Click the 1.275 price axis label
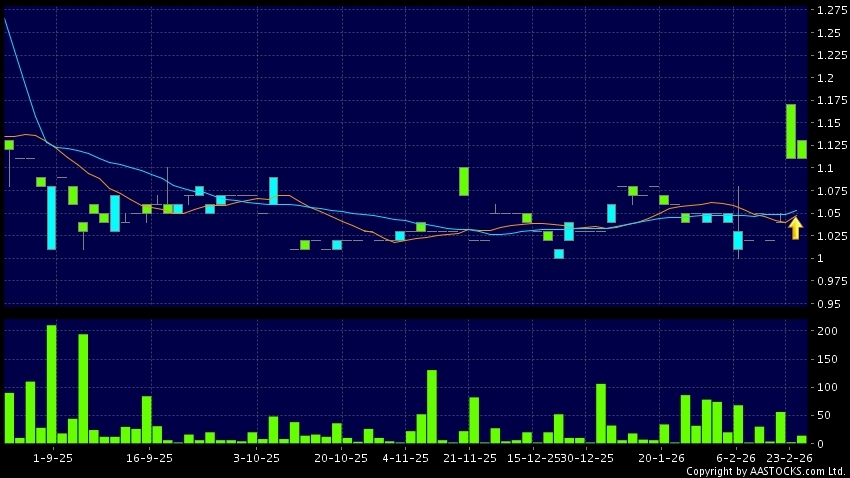 pyautogui.click(x=830, y=11)
